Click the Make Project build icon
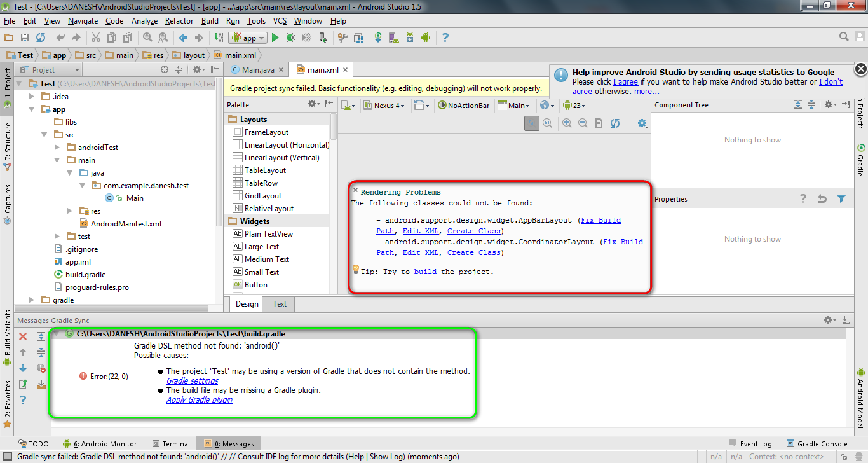The width and height of the screenshot is (868, 463). (x=219, y=38)
